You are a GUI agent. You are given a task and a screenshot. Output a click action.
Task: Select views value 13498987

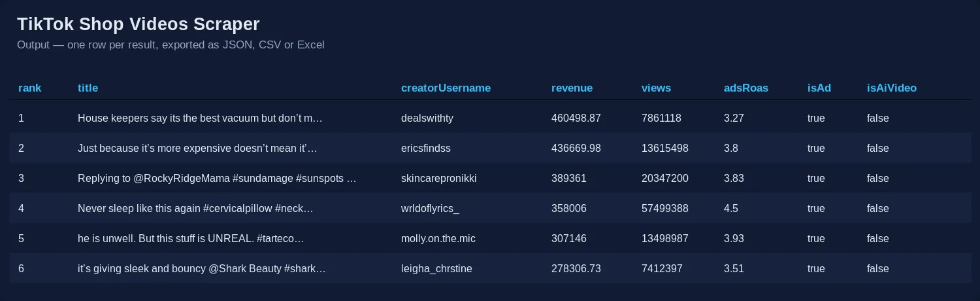tap(665, 239)
